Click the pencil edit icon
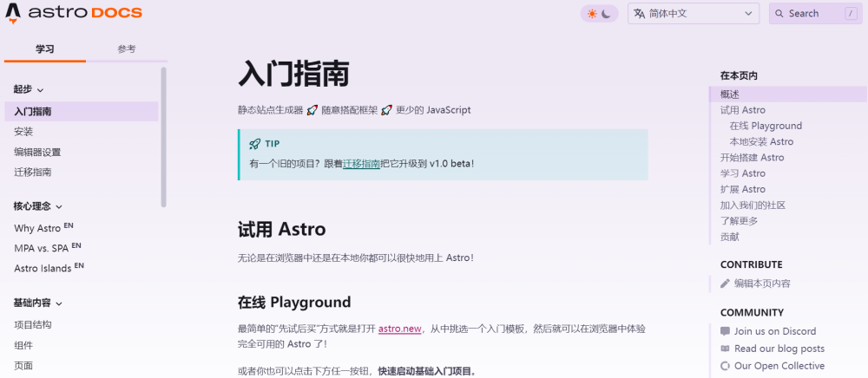This screenshot has width=868, height=378. tap(725, 283)
